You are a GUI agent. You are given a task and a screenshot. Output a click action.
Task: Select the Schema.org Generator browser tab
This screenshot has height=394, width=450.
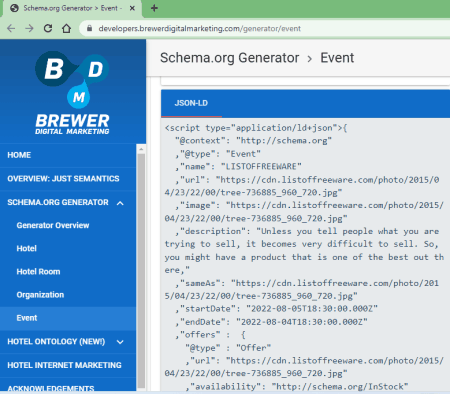pyautogui.click(x=72, y=8)
